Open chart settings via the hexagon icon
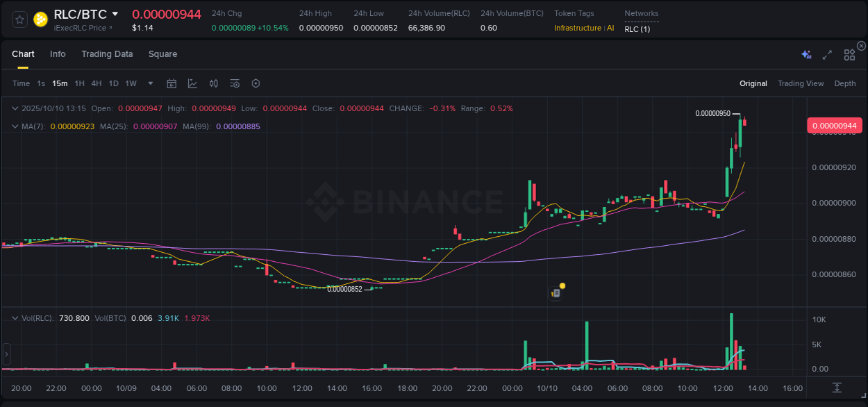This screenshot has width=868, height=407. tap(256, 83)
